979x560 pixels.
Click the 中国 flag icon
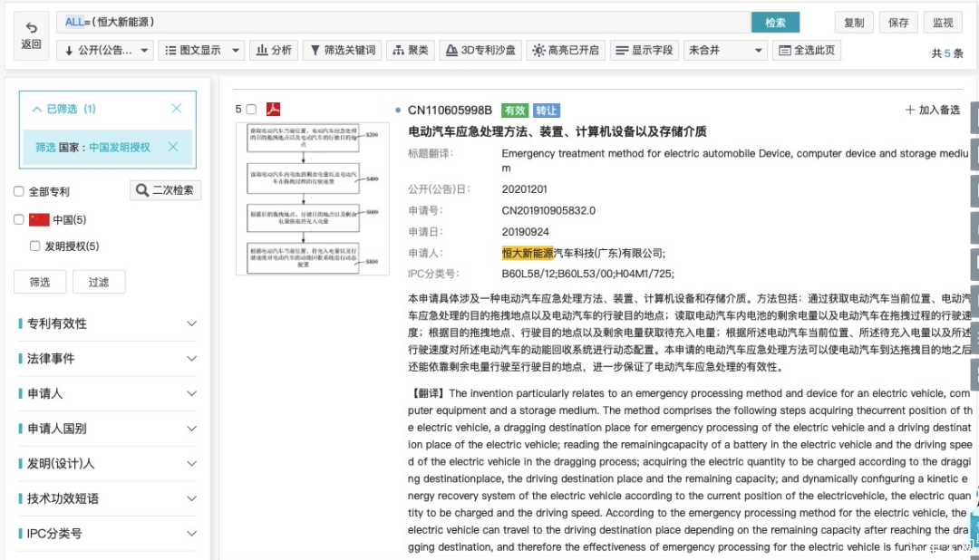click(39, 220)
